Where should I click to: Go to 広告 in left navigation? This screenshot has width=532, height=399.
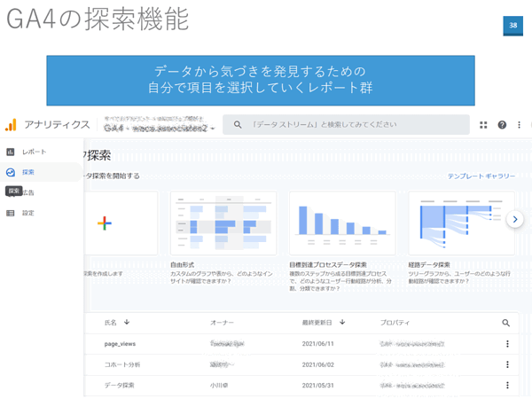tap(28, 192)
